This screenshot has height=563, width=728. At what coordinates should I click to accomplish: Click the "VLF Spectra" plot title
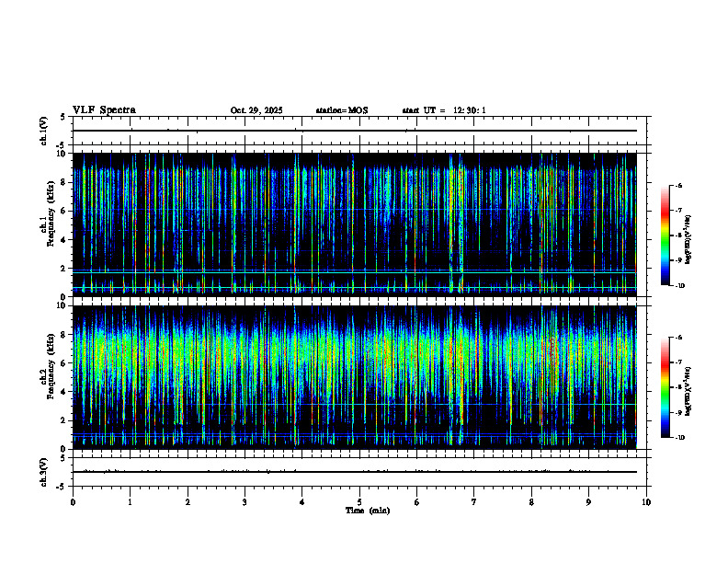(x=104, y=110)
